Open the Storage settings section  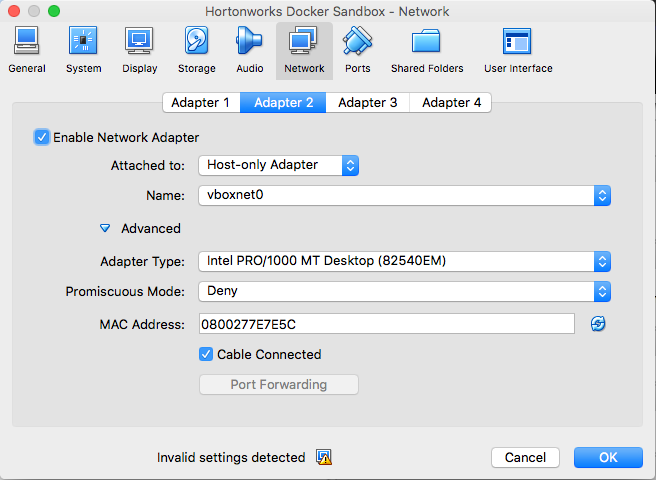coord(196,50)
